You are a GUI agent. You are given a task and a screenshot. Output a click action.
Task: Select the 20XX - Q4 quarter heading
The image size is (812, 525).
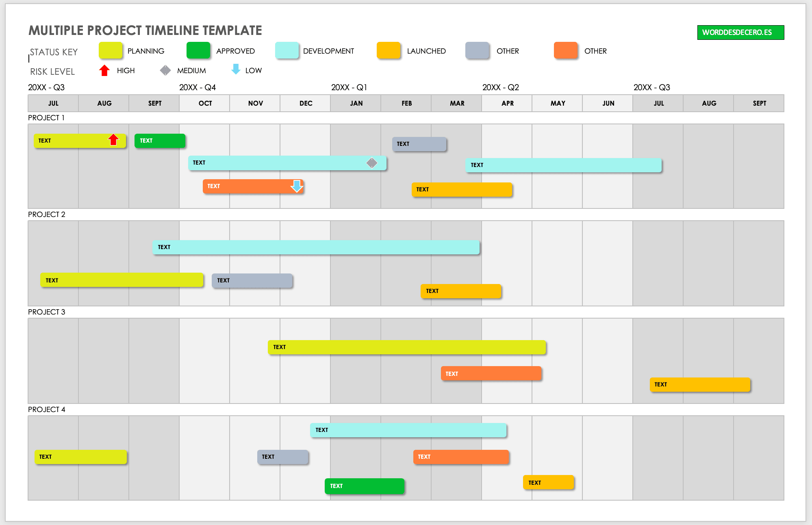click(x=198, y=87)
